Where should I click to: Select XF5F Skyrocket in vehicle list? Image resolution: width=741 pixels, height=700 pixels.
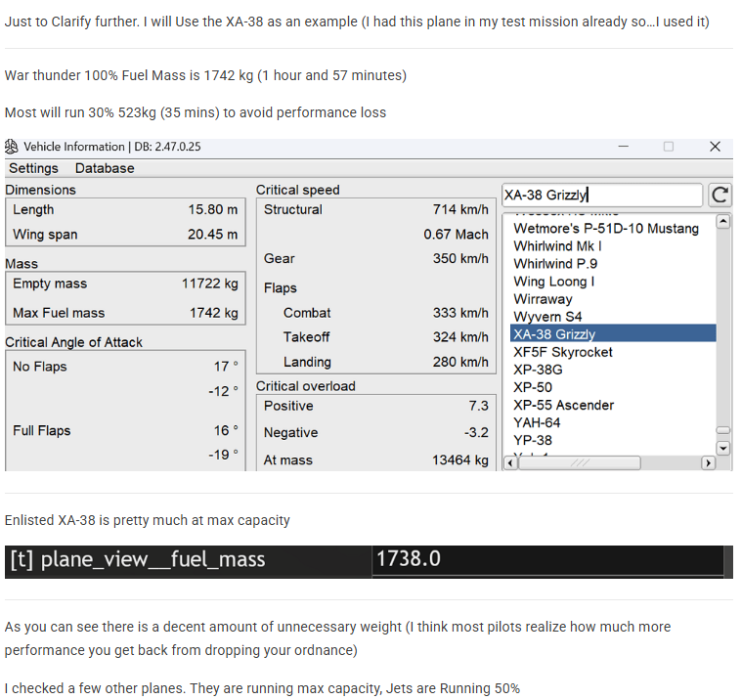click(563, 352)
